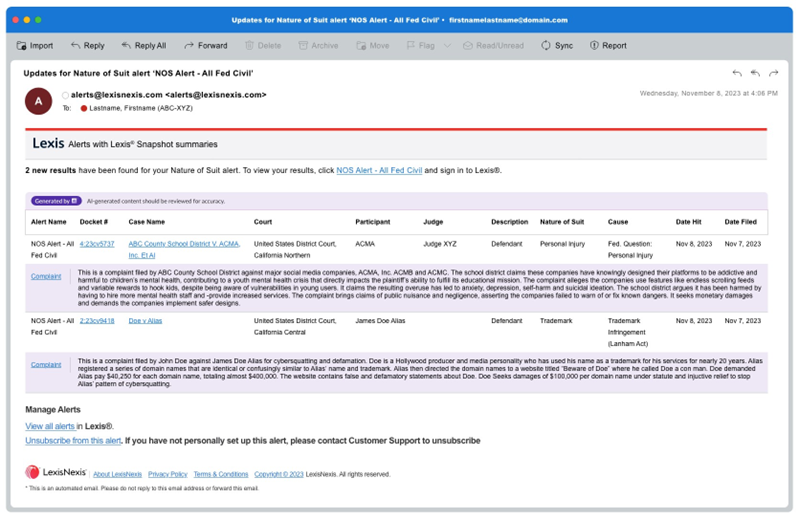
Task: Click the Delete toolbar button
Action: click(263, 45)
